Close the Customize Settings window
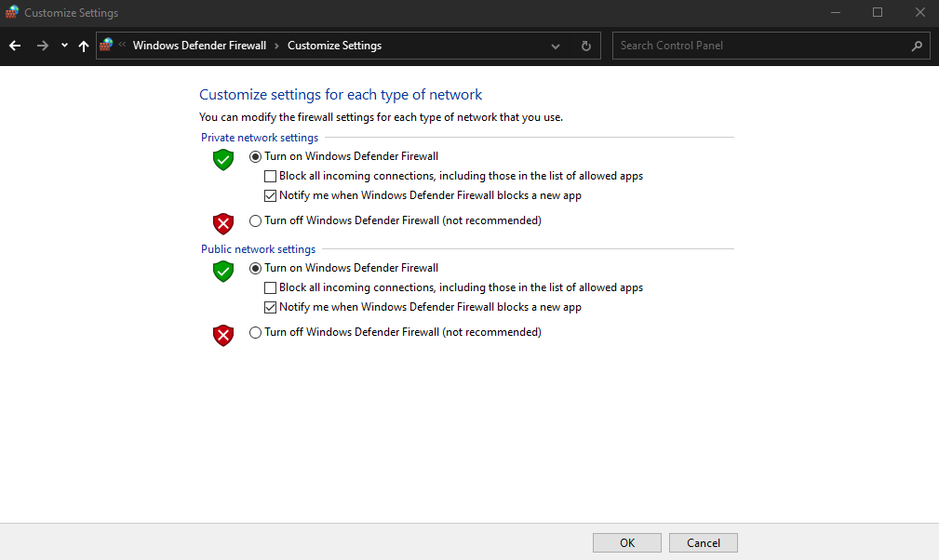 [x=919, y=13]
